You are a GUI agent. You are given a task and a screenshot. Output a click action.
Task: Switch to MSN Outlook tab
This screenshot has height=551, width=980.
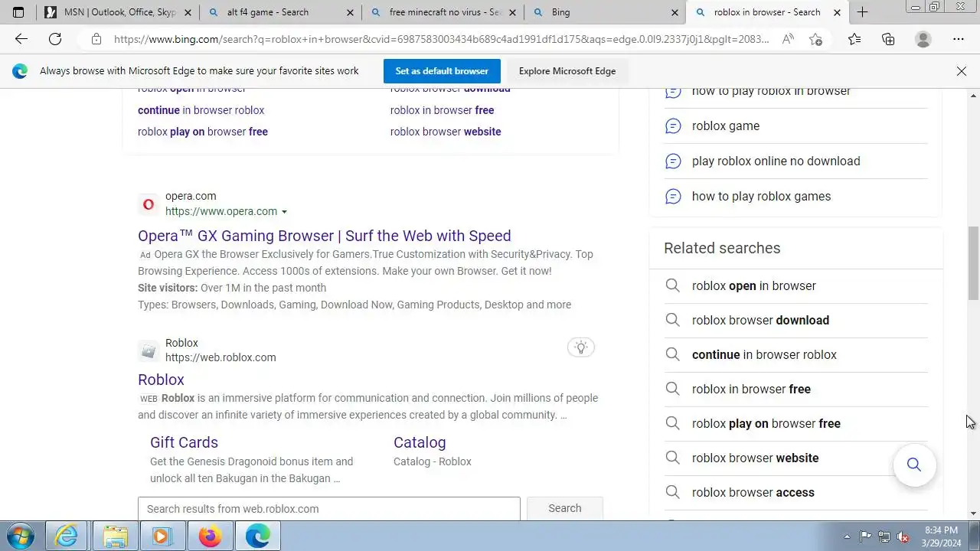point(117,12)
